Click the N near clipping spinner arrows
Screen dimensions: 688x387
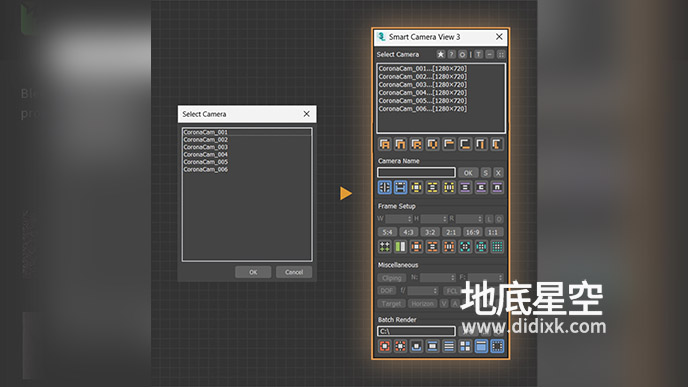pyautogui.click(x=453, y=278)
